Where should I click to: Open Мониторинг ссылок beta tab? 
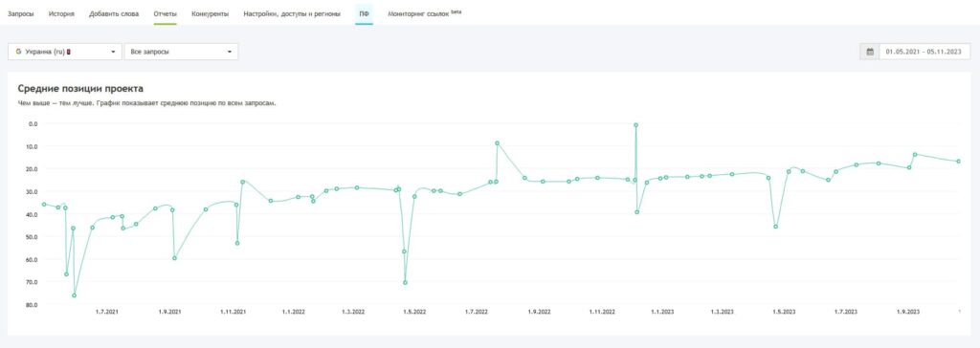tap(424, 13)
